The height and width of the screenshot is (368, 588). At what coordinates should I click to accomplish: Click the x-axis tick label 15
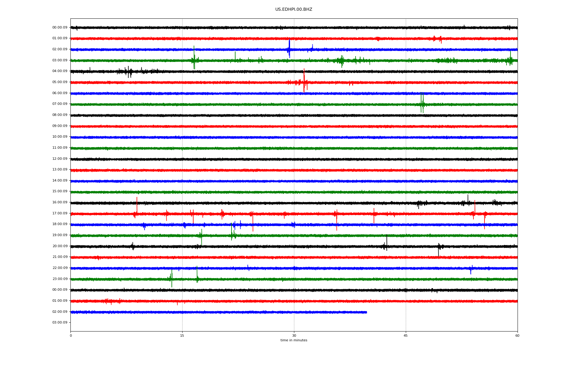pyautogui.click(x=182, y=335)
